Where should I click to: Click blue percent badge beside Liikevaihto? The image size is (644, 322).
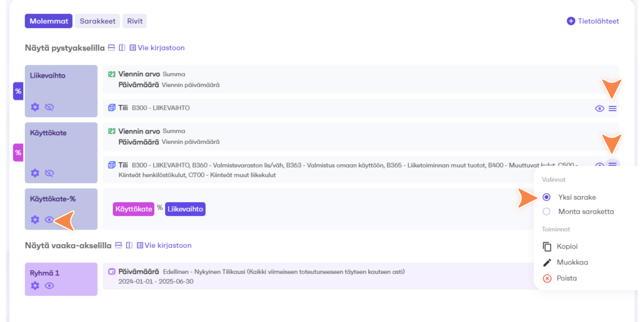coord(18,91)
